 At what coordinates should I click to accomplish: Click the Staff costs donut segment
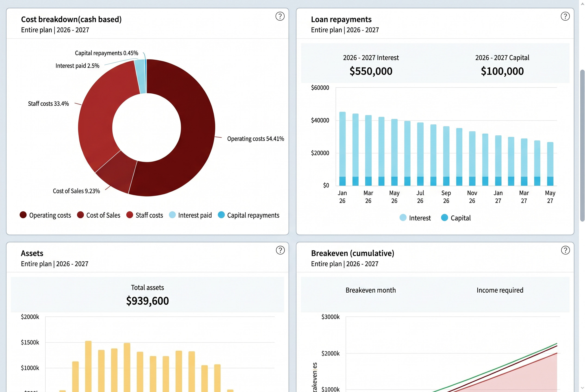click(x=100, y=110)
